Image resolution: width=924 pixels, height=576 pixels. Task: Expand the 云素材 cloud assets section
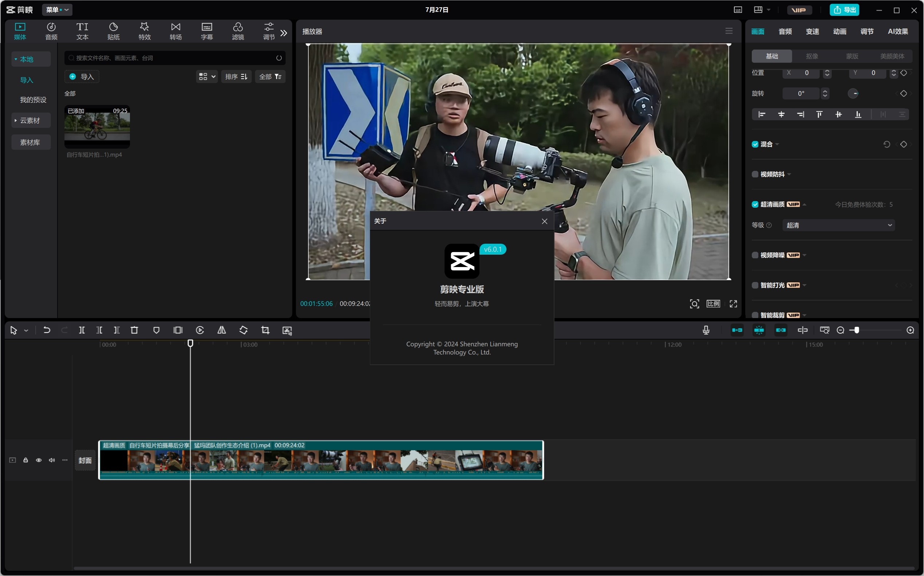pos(31,120)
